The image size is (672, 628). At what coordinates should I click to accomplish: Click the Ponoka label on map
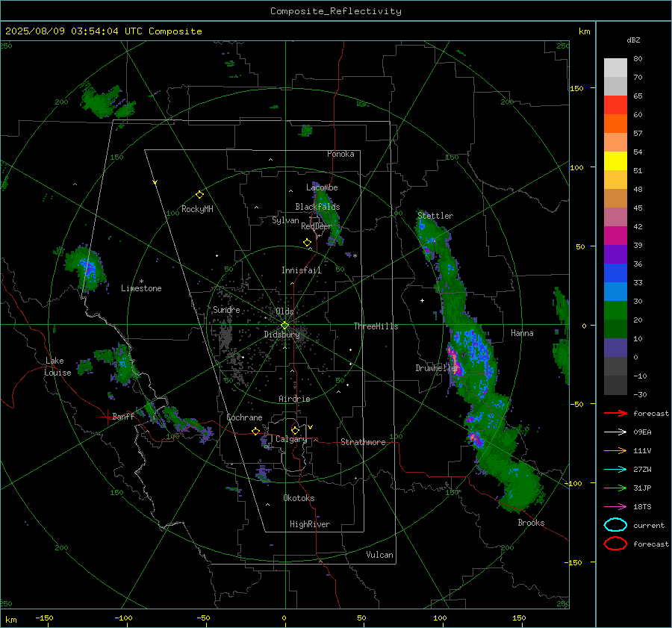(x=340, y=154)
